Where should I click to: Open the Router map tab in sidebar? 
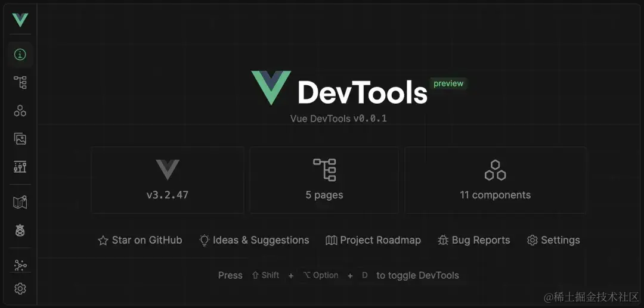pyautogui.click(x=20, y=202)
